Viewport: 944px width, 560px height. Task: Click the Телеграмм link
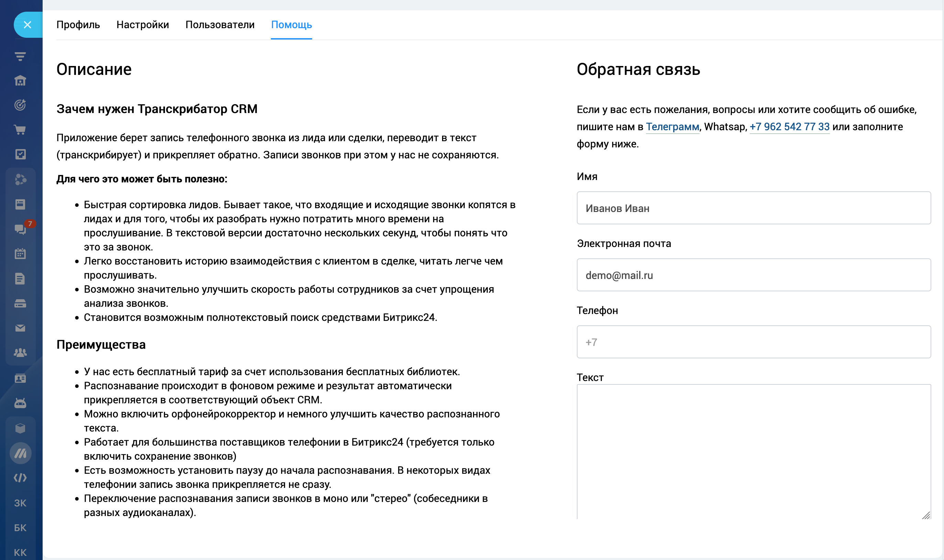pyautogui.click(x=672, y=127)
